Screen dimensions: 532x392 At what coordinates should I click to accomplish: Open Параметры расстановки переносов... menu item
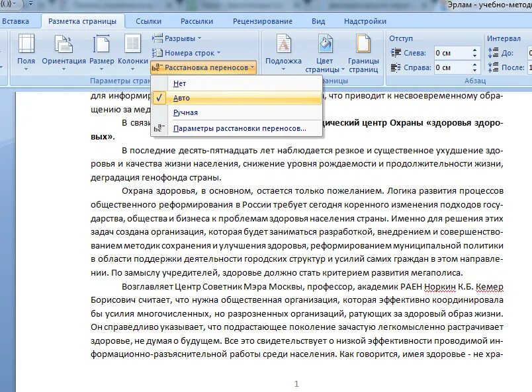coord(236,128)
